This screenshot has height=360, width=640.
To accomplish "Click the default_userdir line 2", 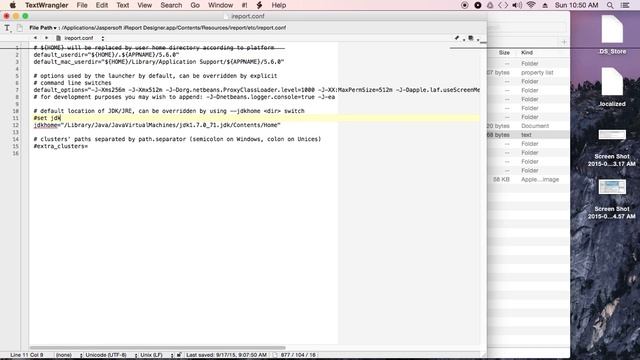I will click(x=106, y=55).
